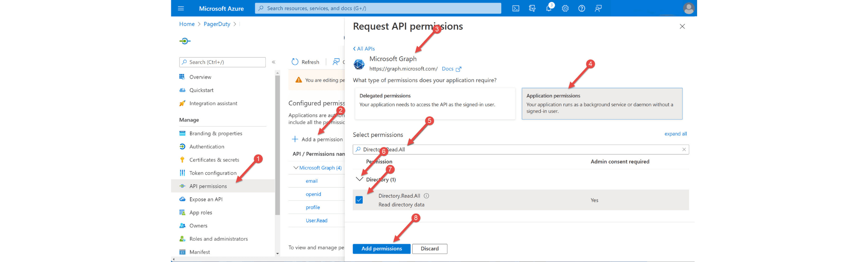
Task: Focus the global search resources field
Action: (x=378, y=8)
